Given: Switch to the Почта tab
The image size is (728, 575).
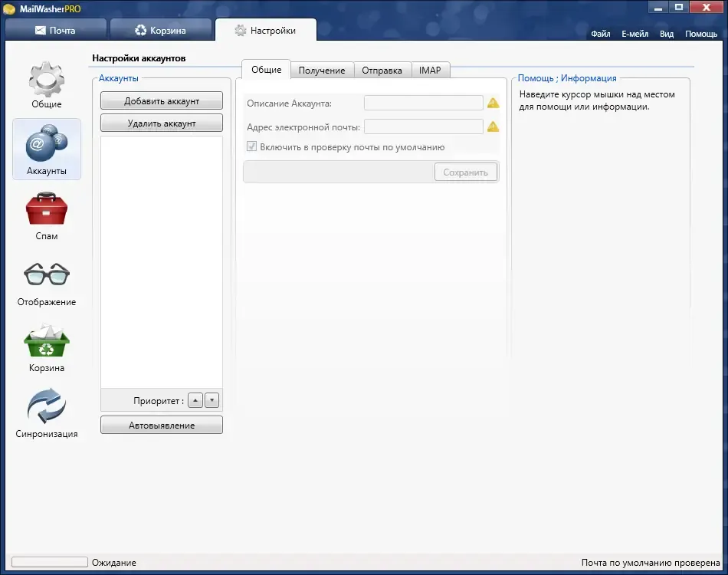Looking at the screenshot, I should click(x=55, y=30).
